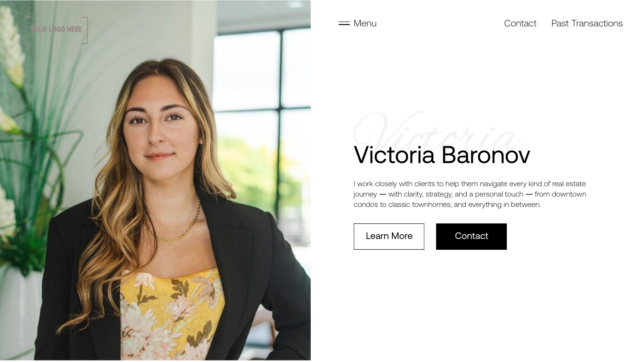Click the right bracket of the logo

pos(85,30)
